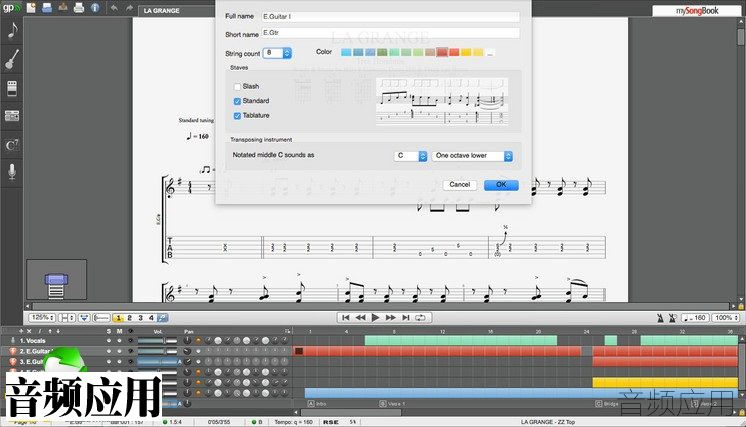Uncheck the Tablature staff checkbox
This screenshot has height=427, width=746.
point(237,116)
